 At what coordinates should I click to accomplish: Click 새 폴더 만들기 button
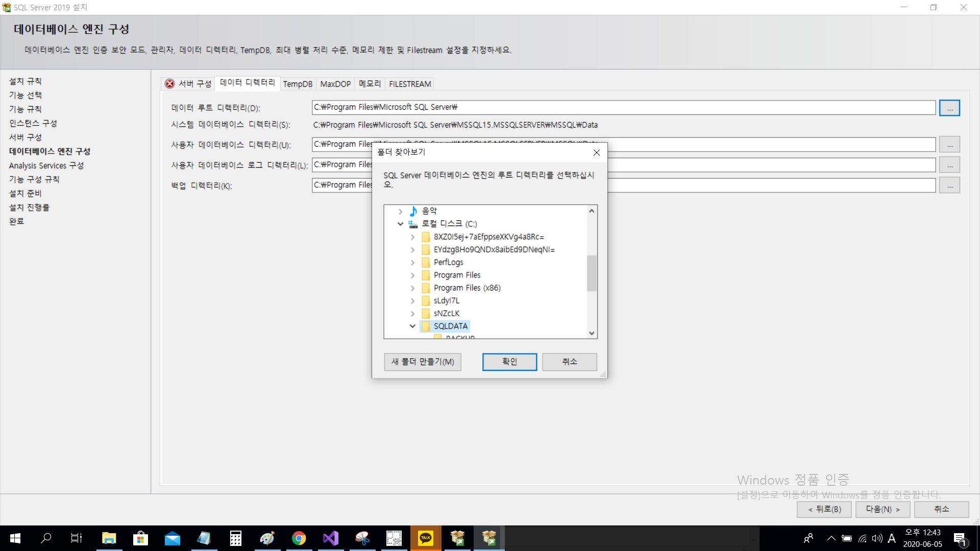pos(422,362)
